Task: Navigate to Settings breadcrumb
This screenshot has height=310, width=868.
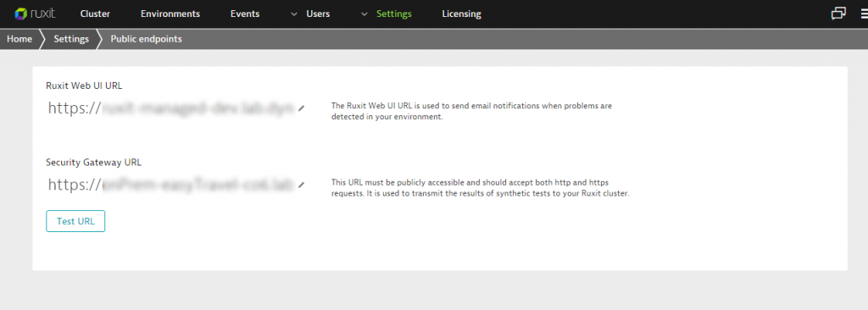Action: point(71,39)
